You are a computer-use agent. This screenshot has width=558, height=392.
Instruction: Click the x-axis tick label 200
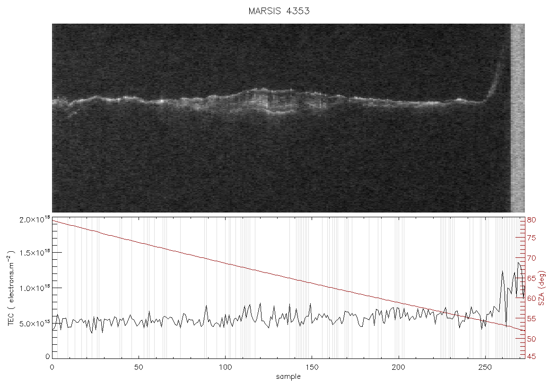[x=398, y=367]
